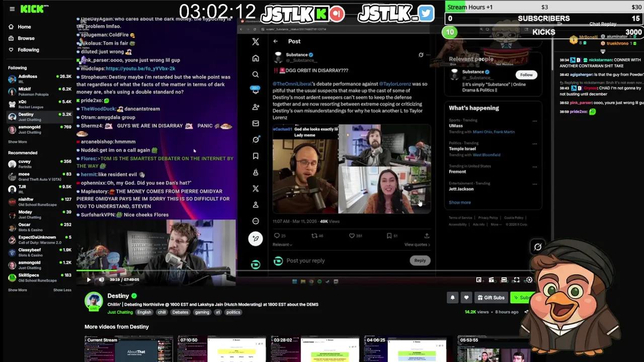This screenshot has height=362, width=644.
Task: Open the X home icon in streamed browser
Action: 256,58
